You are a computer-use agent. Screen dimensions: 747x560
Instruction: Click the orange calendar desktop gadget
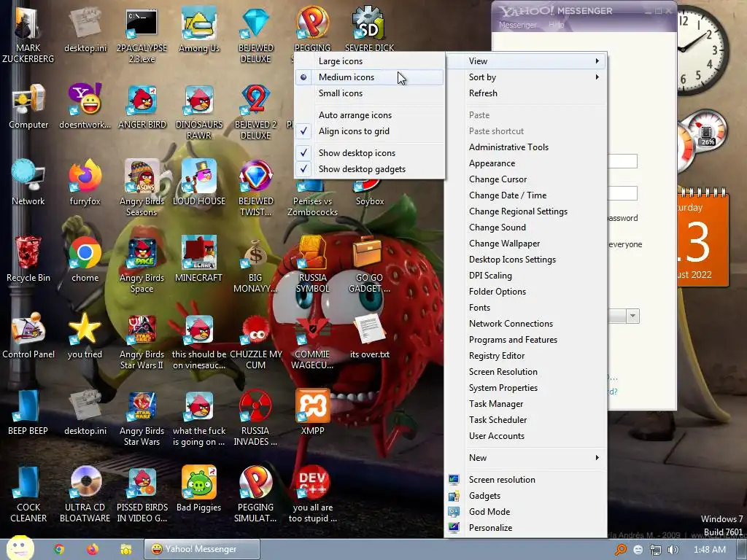(x=703, y=238)
